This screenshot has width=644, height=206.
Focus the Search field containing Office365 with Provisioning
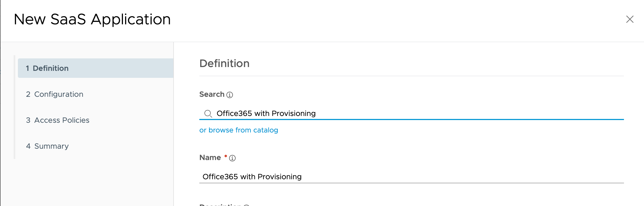406,114
